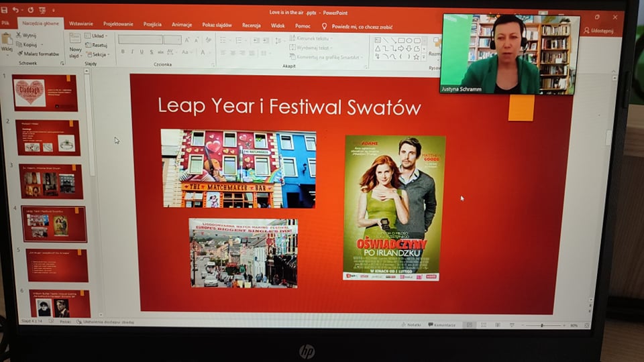This screenshot has width=644, height=362.
Task: Cut selection with Wytnij
Action: coord(26,36)
